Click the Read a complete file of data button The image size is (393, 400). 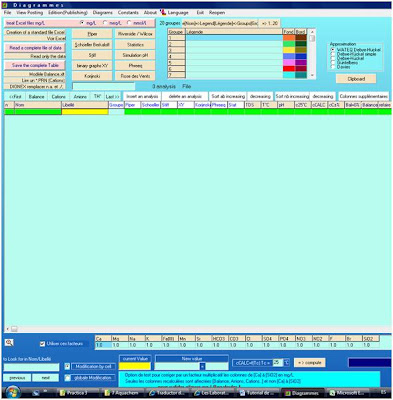coord(35,48)
